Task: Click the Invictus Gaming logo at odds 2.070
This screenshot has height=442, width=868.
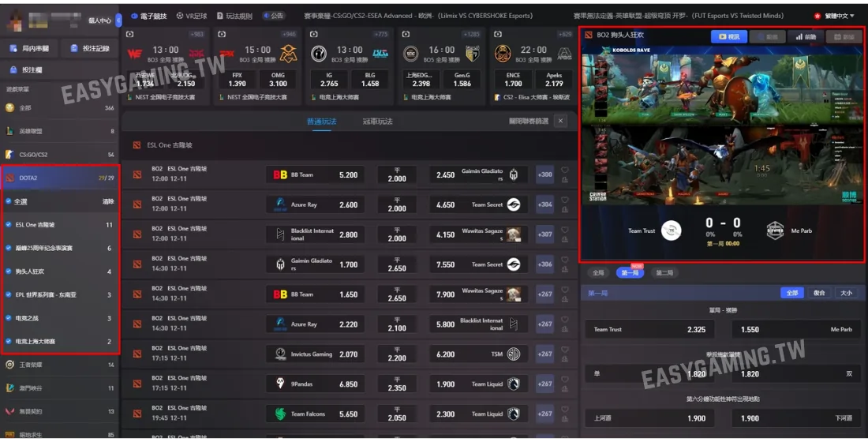Action: pyautogui.click(x=281, y=354)
